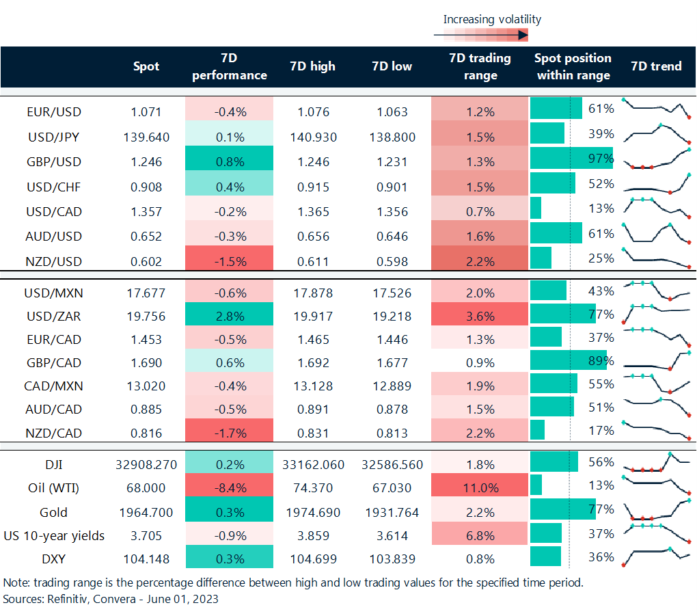Click the 7D performance column header

[229, 66]
